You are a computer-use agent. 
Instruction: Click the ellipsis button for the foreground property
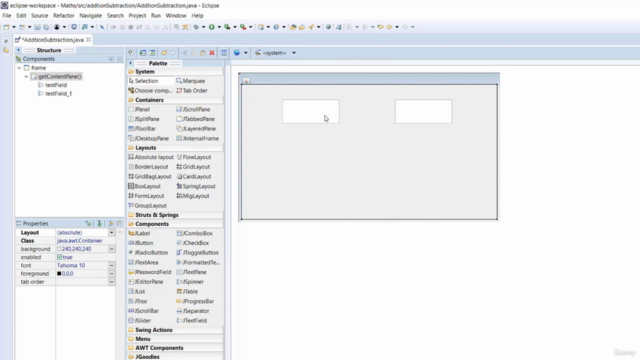pyautogui.click(x=111, y=273)
